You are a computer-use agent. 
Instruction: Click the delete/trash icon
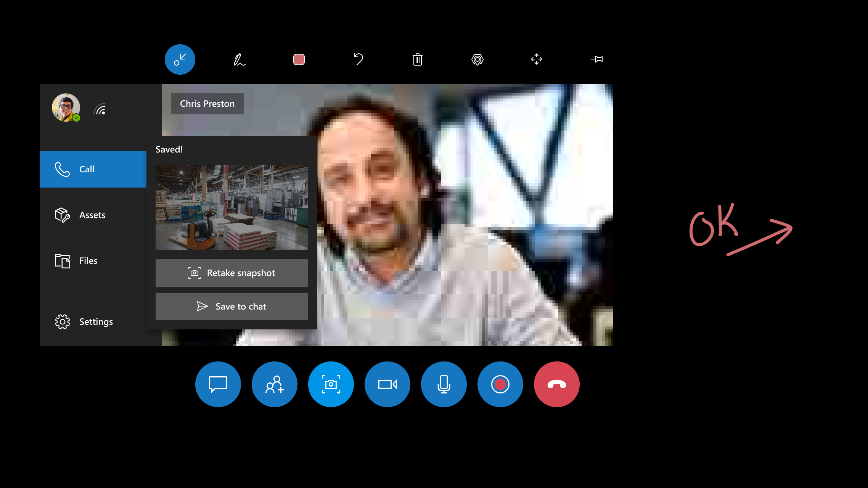(417, 59)
